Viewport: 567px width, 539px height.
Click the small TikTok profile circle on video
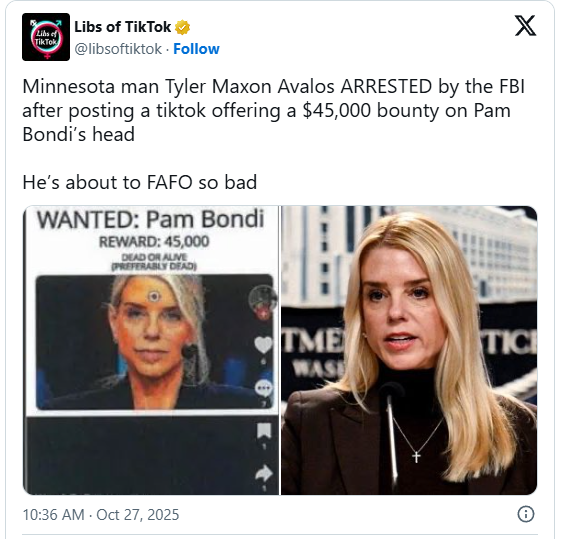(262, 298)
